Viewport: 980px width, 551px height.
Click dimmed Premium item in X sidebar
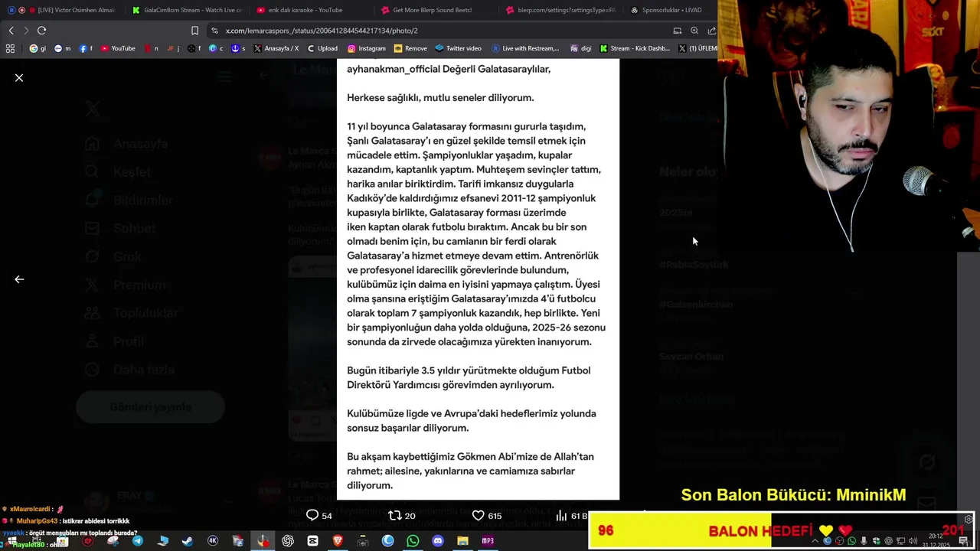pos(126,285)
